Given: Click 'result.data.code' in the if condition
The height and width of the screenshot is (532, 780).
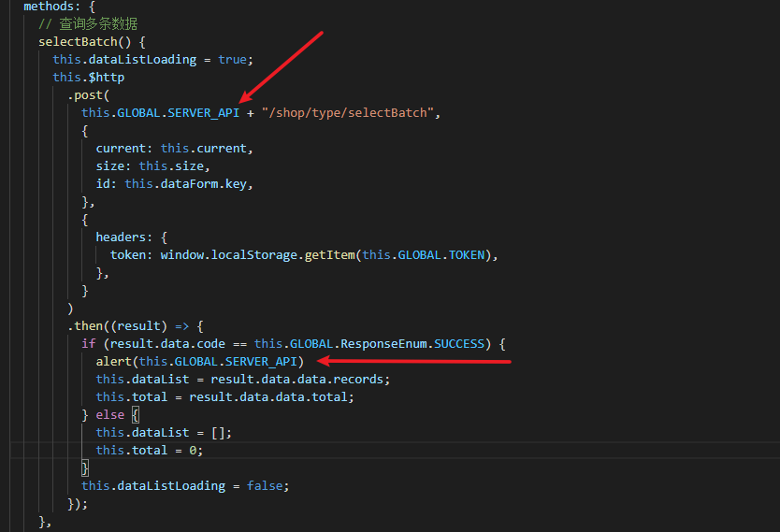Looking at the screenshot, I should [167, 343].
